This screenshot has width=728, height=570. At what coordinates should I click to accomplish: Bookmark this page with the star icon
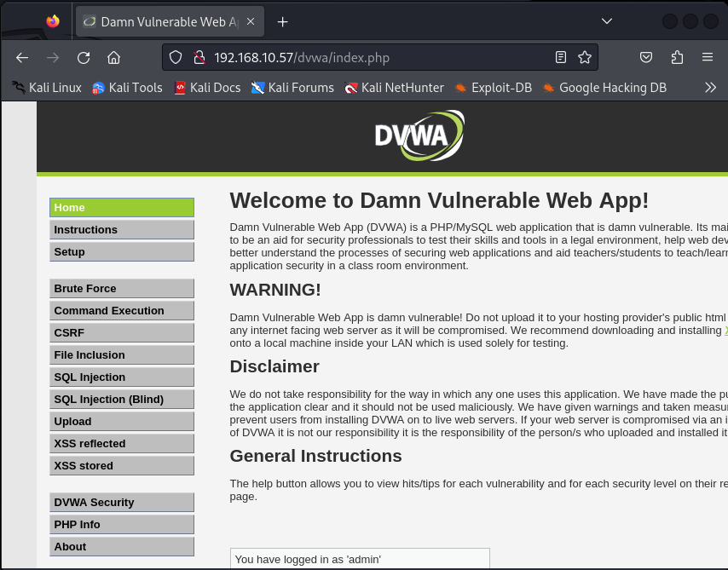click(x=585, y=57)
